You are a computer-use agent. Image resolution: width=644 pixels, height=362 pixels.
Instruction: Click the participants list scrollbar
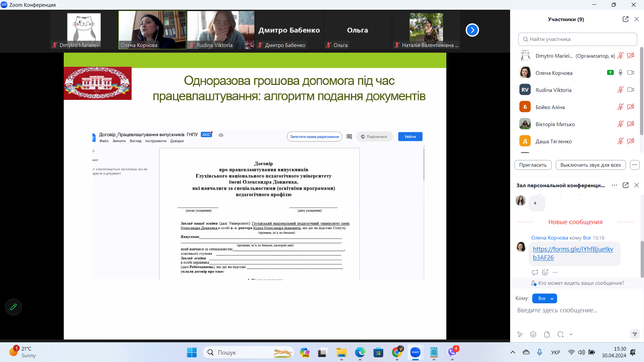[642, 91]
